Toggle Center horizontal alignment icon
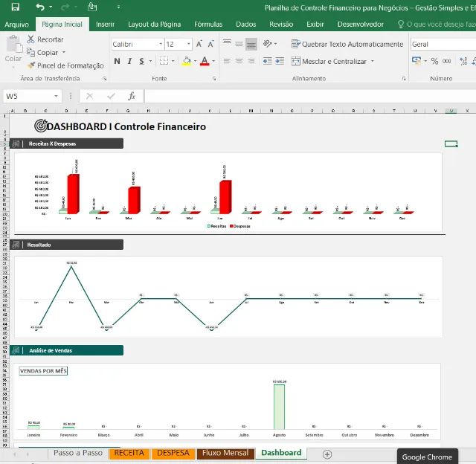This screenshot has width=476, height=464. point(239,61)
